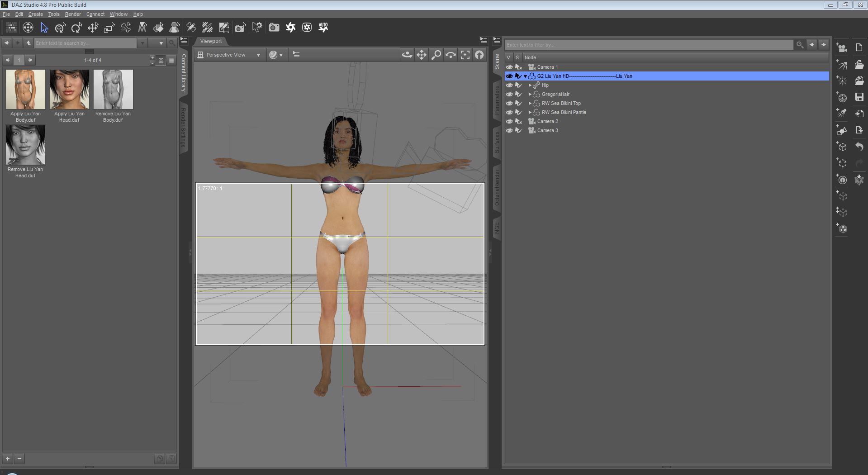Create a new primitive with cube icon
Viewport: 868px width, 475px height.
[841, 229]
